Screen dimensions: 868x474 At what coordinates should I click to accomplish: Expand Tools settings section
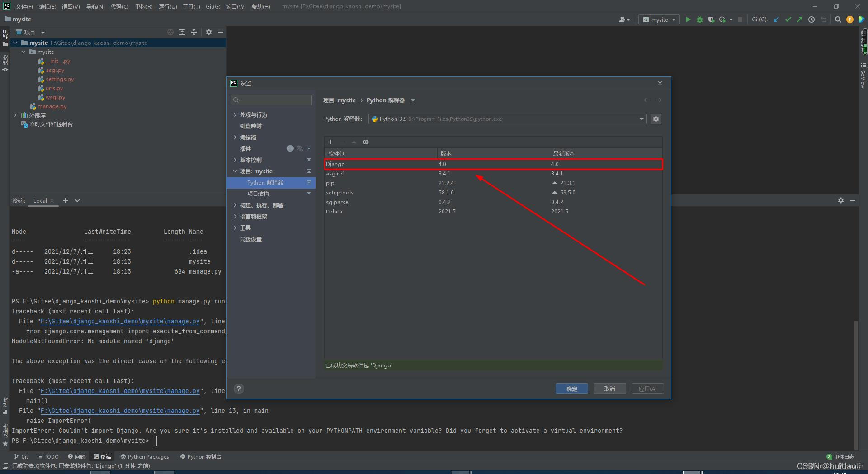click(x=236, y=228)
